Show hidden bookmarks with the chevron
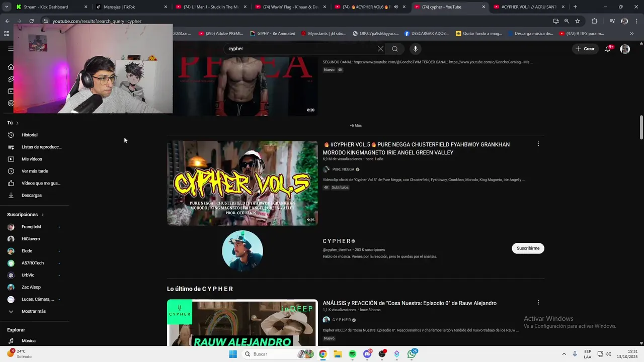The height and width of the screenshot is (362, 644). click(632, 34)
